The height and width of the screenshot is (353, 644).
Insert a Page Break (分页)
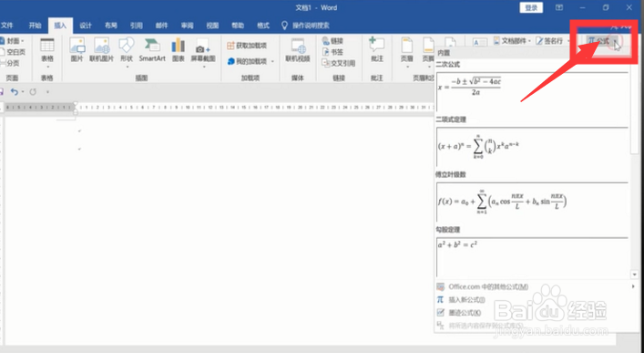click(x=10, y=63)
